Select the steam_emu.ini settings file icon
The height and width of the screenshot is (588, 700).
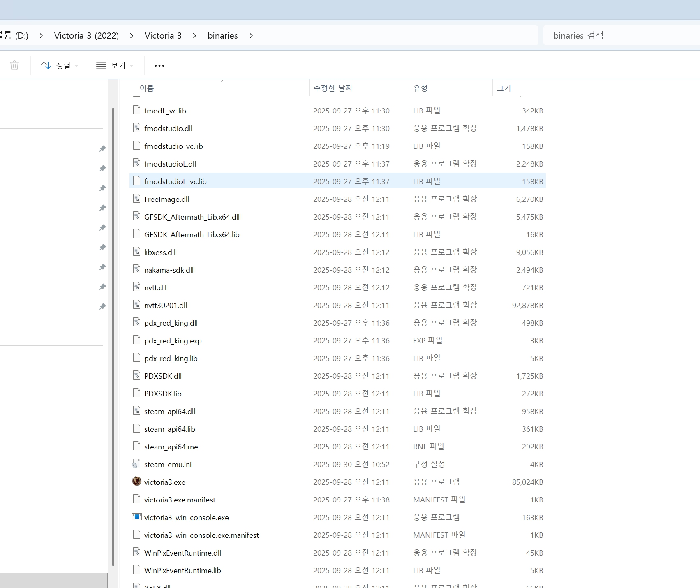[136, 464]
